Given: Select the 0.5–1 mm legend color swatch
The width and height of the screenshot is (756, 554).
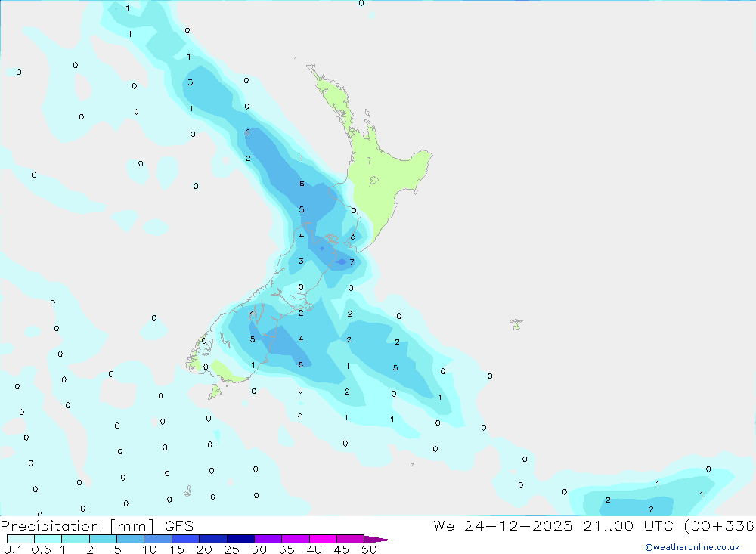Looking at the screenshot, I should 48,539.
